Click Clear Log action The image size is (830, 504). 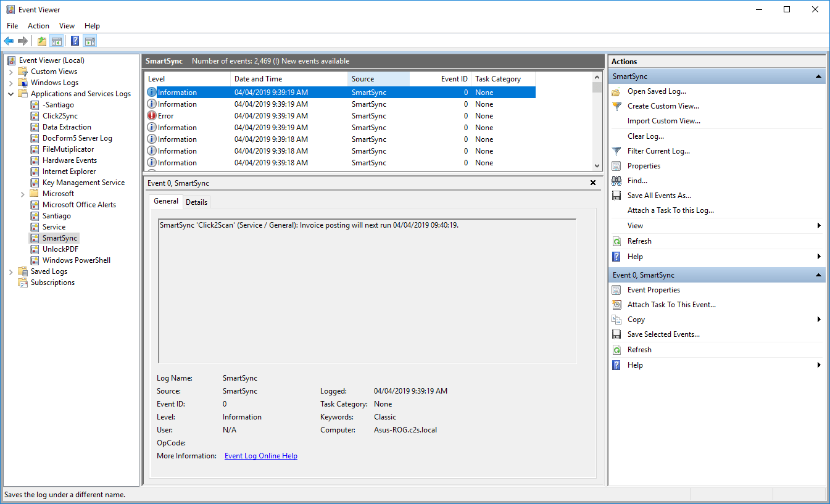(645, 136)
